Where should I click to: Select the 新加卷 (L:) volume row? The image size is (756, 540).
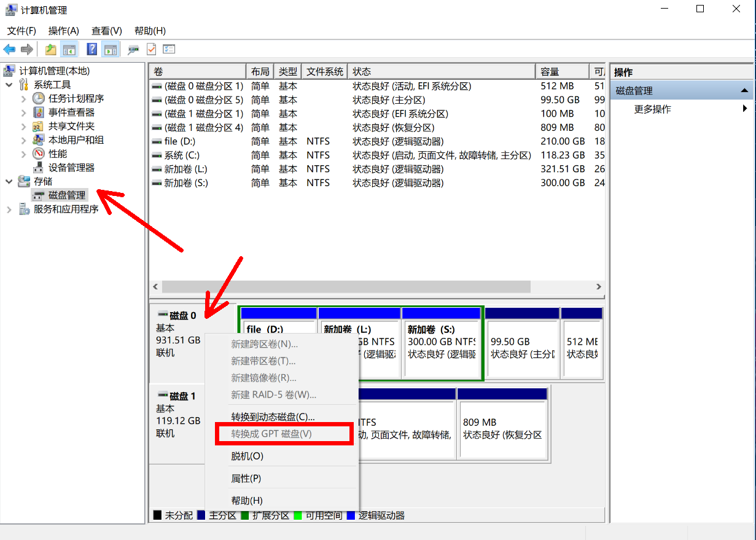pos(377,169)
